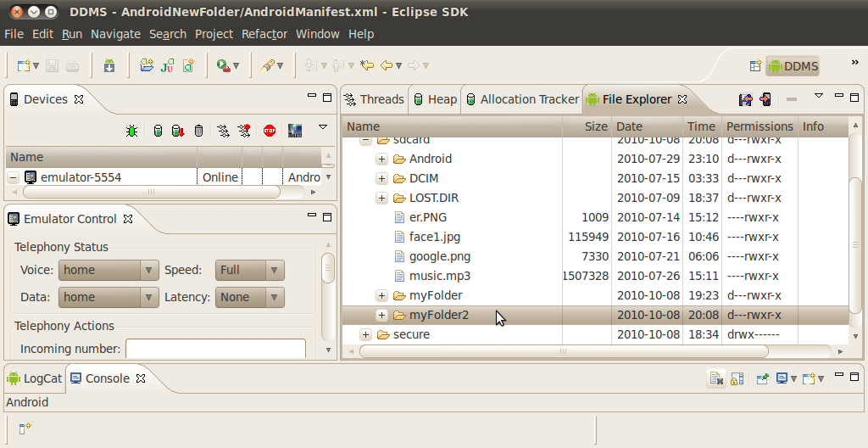Screen dimensions: 868x448
Task: Open the Latency combo box showing None
Action: 250,297
